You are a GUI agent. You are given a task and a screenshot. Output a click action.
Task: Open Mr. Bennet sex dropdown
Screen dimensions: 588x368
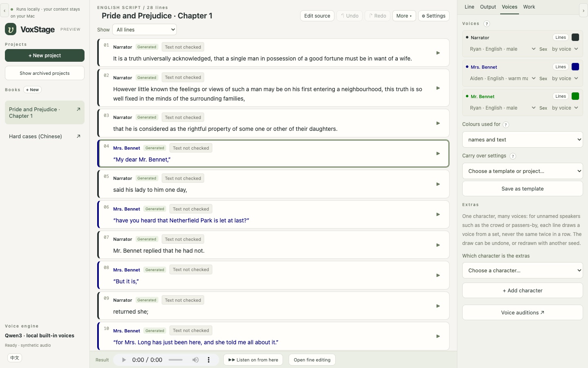(x=565, y=108)
